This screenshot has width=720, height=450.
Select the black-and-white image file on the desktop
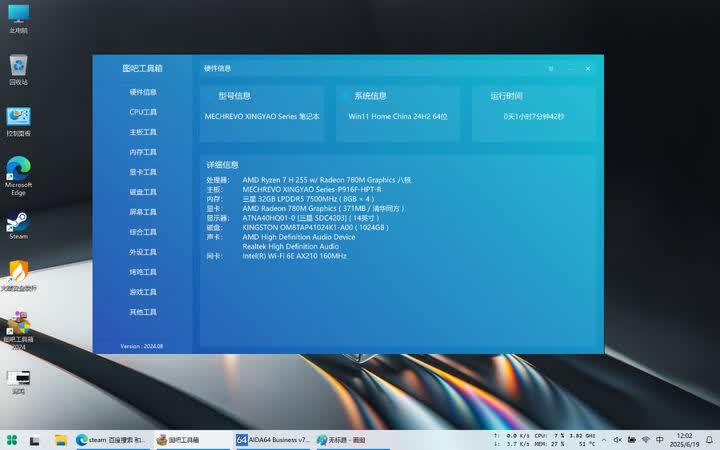click(x=18, y=382)
